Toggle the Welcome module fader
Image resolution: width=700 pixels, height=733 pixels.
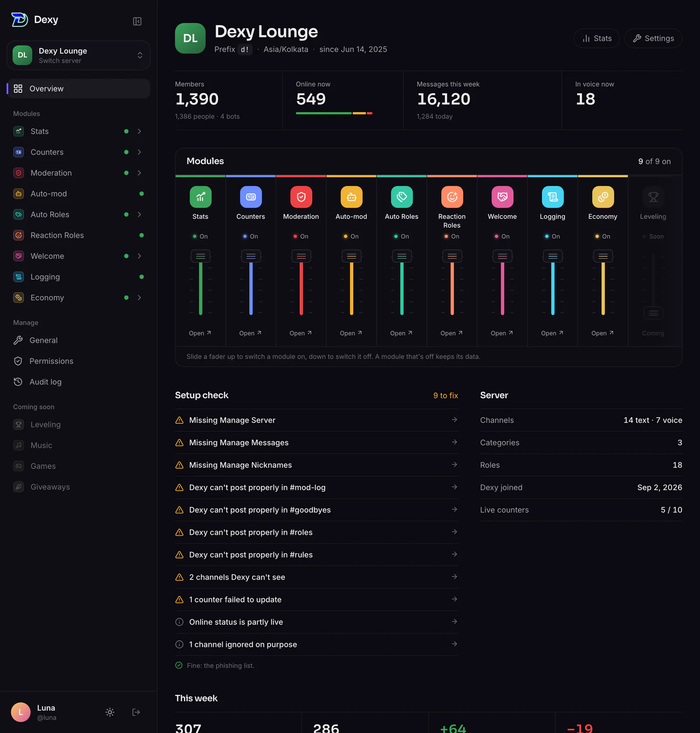502,256
